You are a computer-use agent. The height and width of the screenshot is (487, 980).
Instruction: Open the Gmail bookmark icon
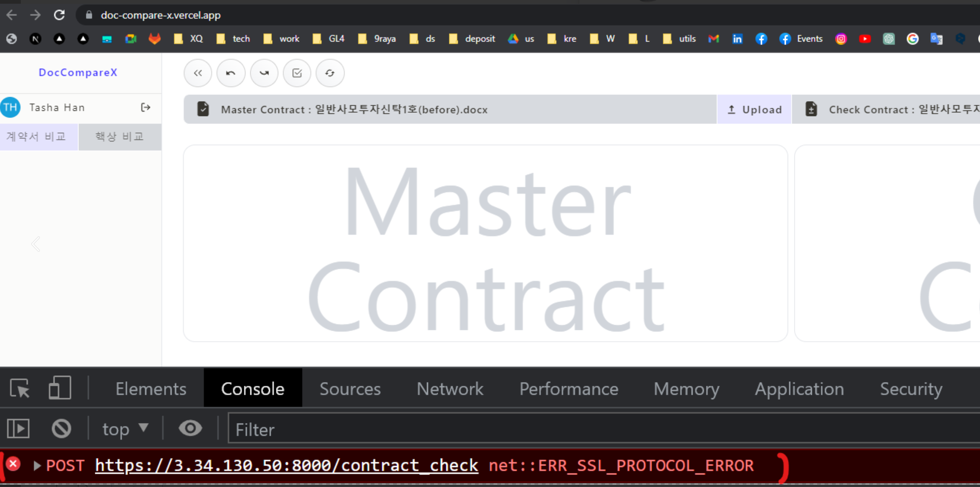(x=713, y=39)
